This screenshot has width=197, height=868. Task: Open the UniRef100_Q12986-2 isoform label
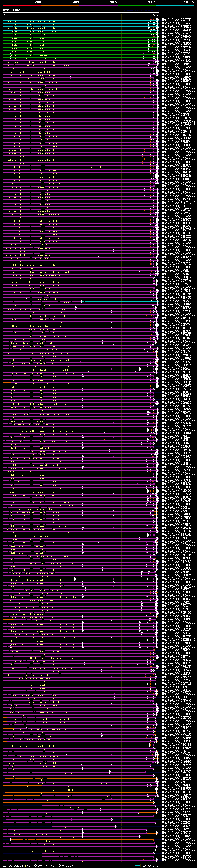tap(179, 121)
